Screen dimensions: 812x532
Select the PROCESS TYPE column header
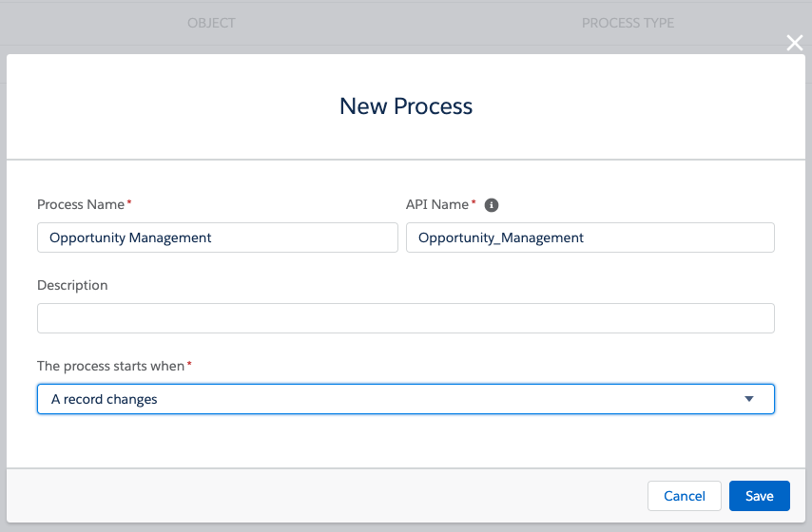click(x=628, y=23)
